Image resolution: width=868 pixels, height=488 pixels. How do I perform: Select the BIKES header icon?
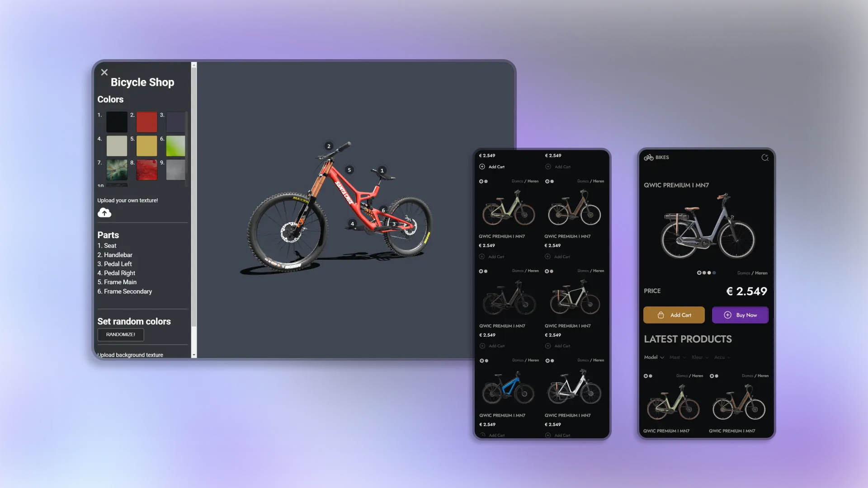648,157
